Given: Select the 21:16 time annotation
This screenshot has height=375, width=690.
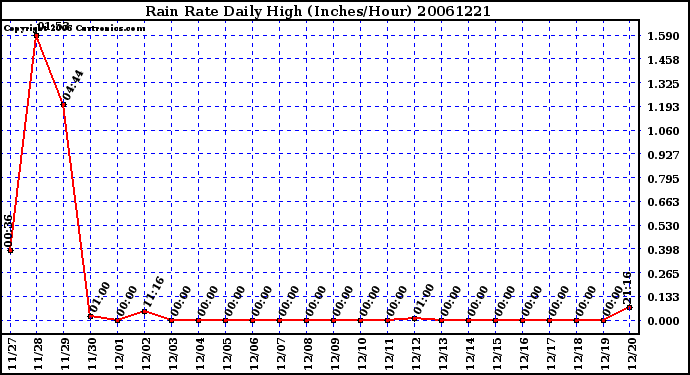Looking at the screenshot, I should pos(627,287).
